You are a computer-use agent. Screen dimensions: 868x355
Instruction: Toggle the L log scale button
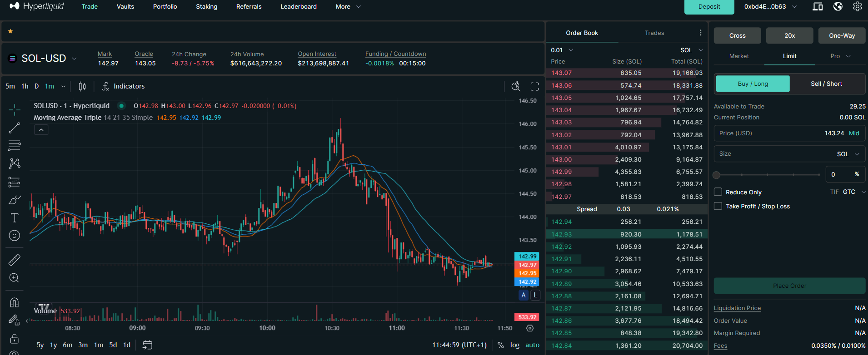click(x=536, y=295)
